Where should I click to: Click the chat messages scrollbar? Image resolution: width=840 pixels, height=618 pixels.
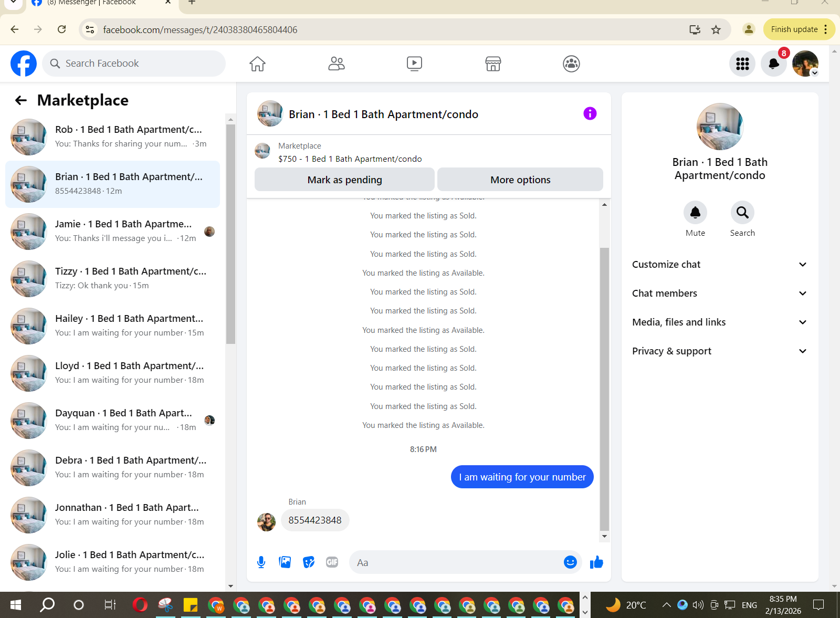tap(604, 389)
